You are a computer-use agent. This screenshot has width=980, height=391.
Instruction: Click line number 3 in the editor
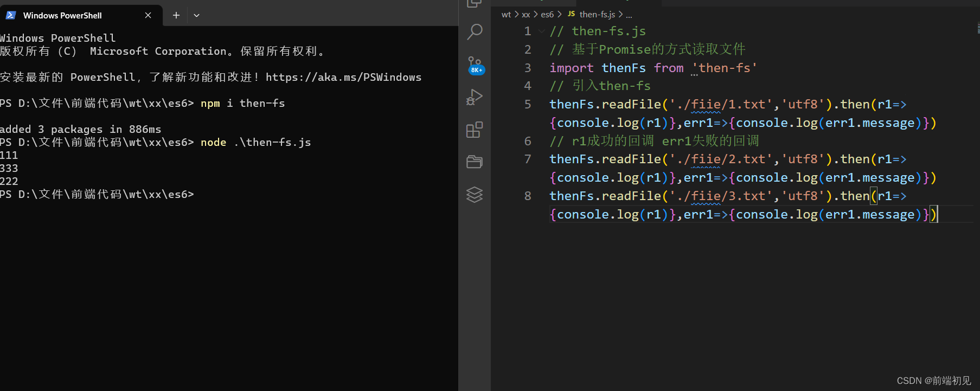pyautogui.click(x=528, y=68)
